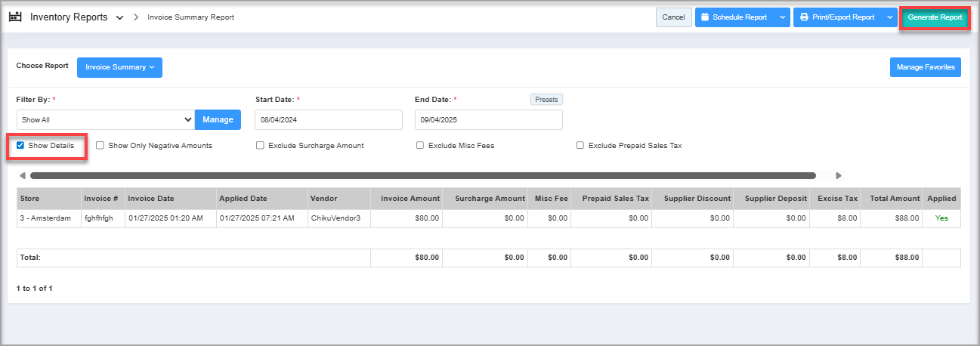Uncheck the Show Details checkbox

20,145
